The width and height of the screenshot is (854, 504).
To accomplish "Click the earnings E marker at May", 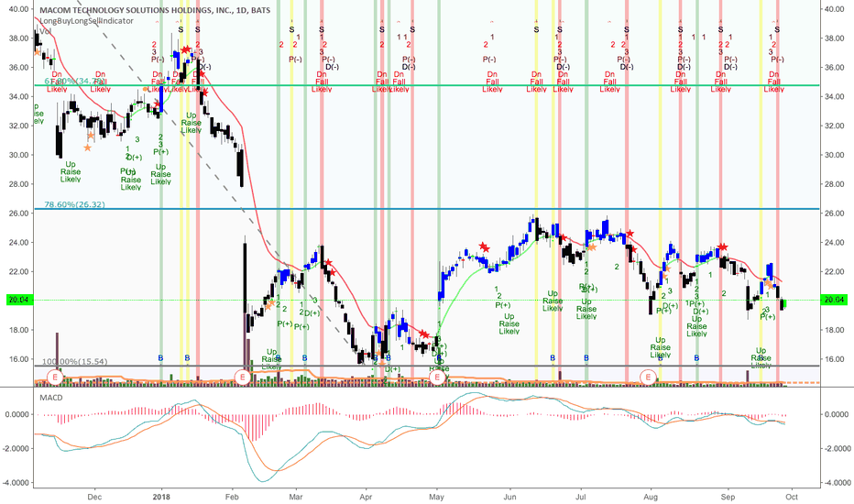I will (437, 377).
